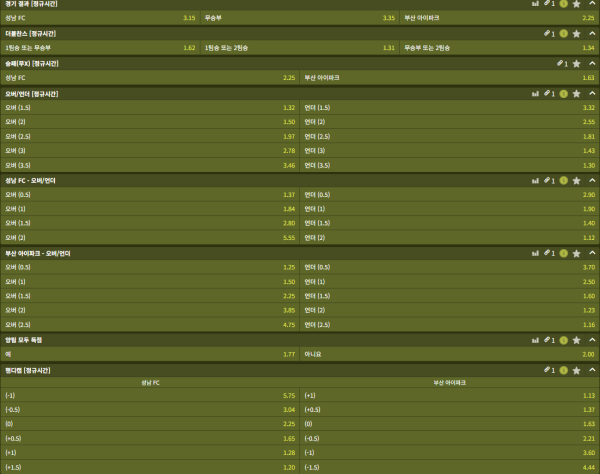Favorite the 더블찬스 market with star icon
This screenshot has height=474, width=600.
[x=576, y=33]
